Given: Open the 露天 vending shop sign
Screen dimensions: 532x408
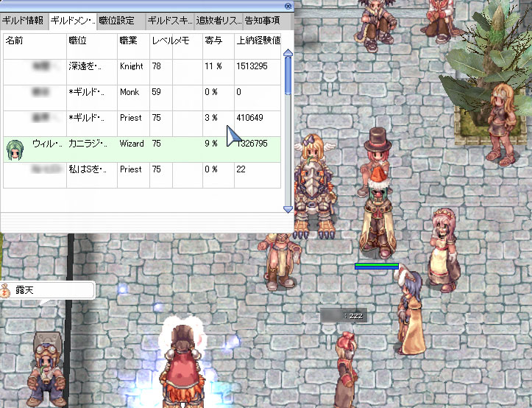Looking at the screenshot, I should coord(48,290).
